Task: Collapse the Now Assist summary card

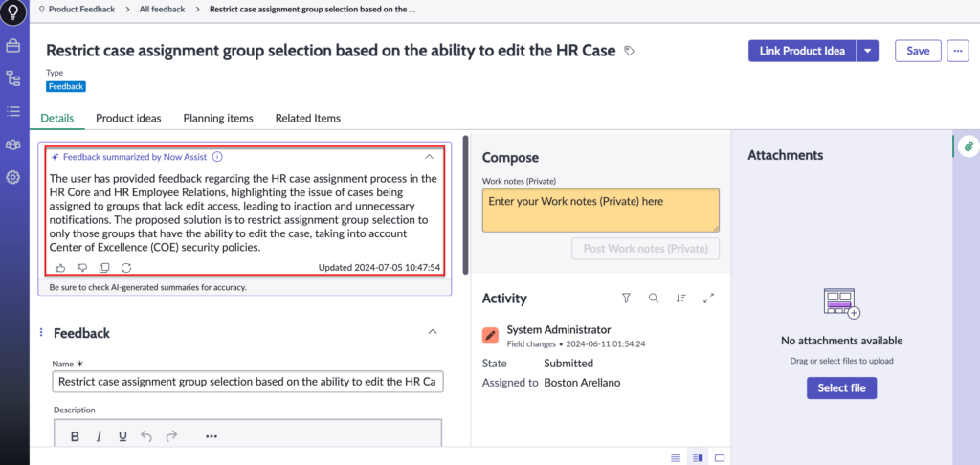Action: pyautogui.click(x=429, y=156)
